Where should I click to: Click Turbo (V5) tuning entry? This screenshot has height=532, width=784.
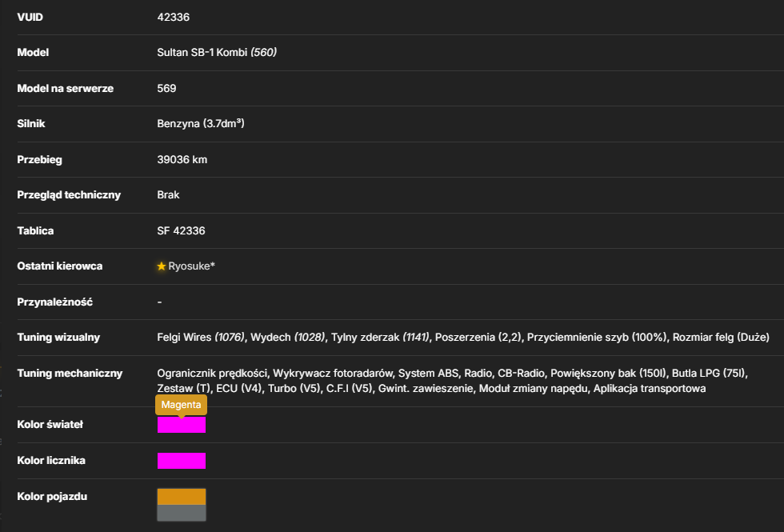pos(294,388)
